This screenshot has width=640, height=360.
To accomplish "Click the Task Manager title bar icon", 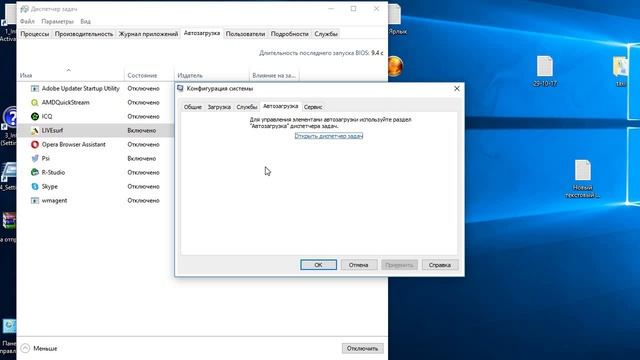I will pyautogui.click(x=24, y=9).
